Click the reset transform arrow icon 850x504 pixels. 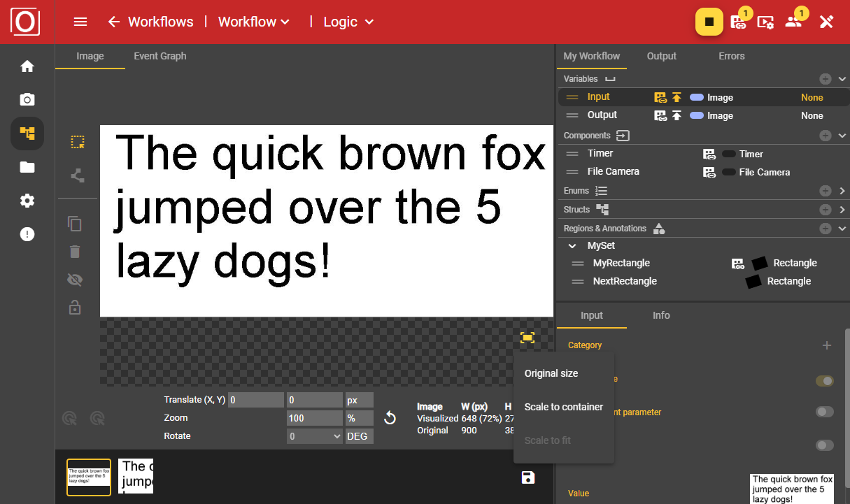point(390,418)
